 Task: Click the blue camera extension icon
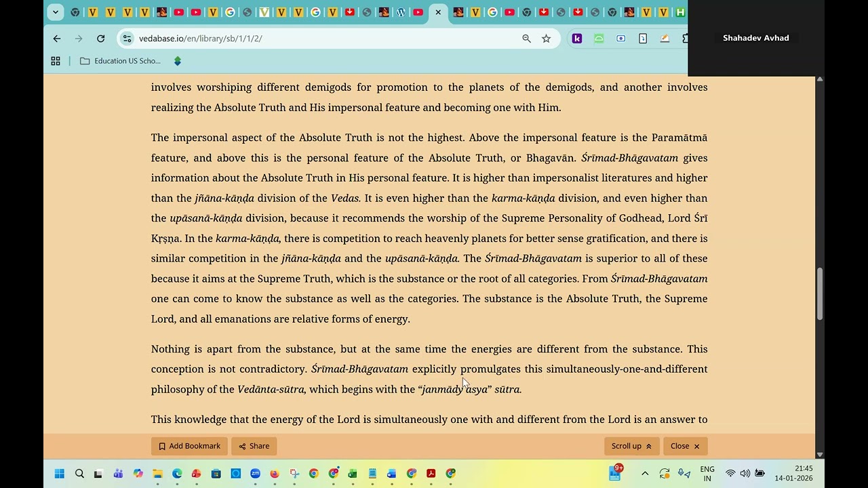(620, 39)
